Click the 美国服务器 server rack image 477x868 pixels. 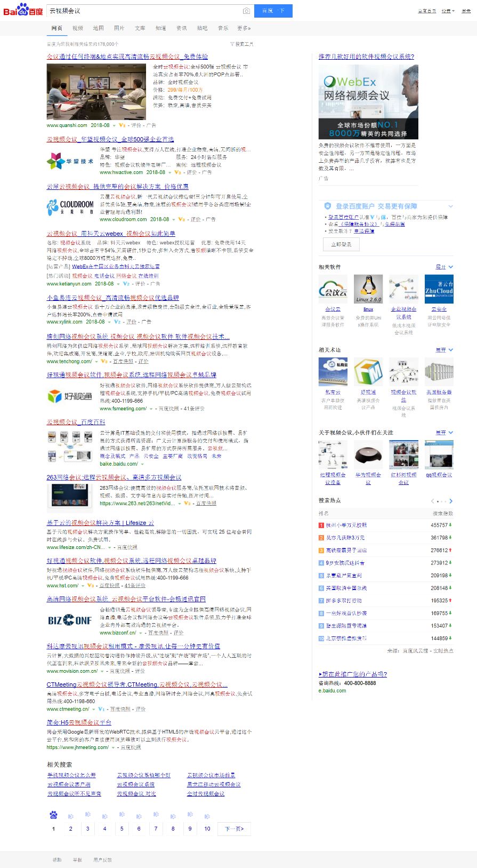point(439,372)
